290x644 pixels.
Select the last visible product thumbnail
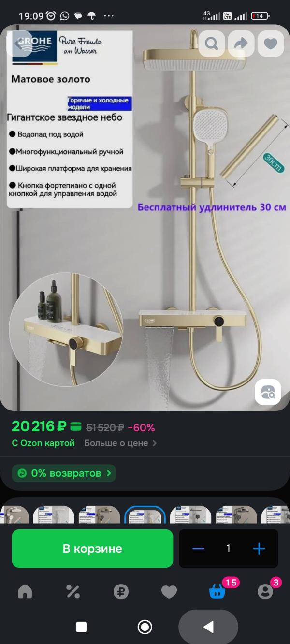pyautogui.click(x=275, y=514)
